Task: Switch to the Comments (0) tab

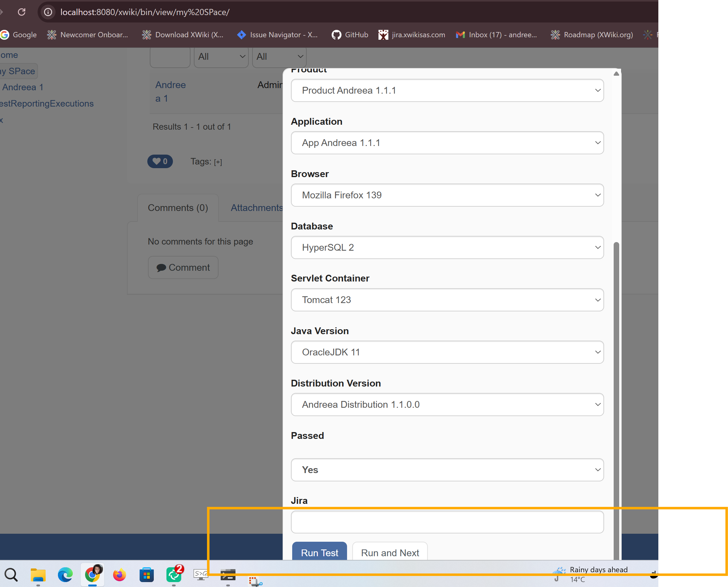Action: pos(178,208)
